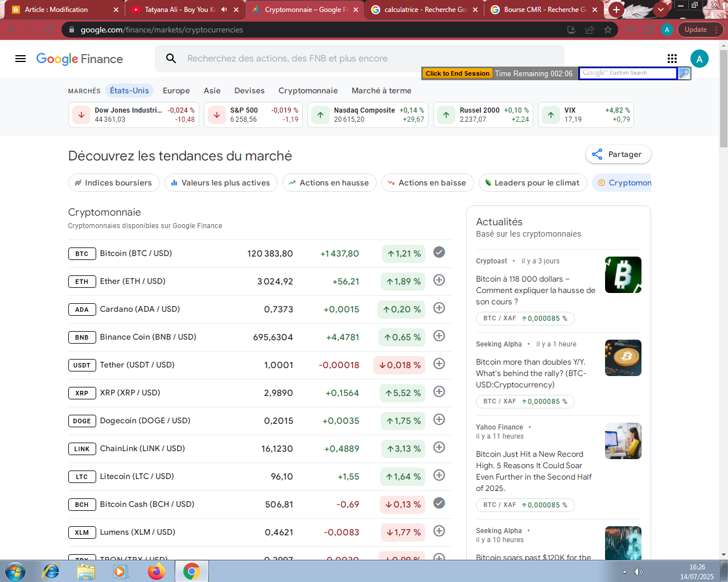Mute the Tatyana Ali tab audio icon
The width and height of the screenshot is (728, 582).
[224, 10]
